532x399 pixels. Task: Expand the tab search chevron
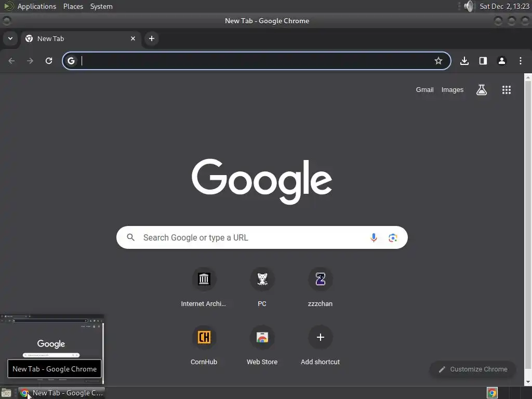coord(10,38)
